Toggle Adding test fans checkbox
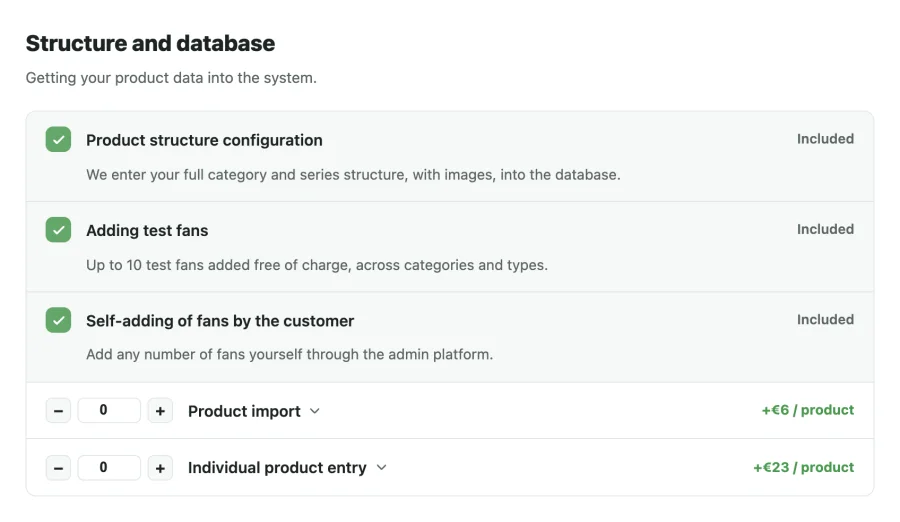 [x=58, y=230]
